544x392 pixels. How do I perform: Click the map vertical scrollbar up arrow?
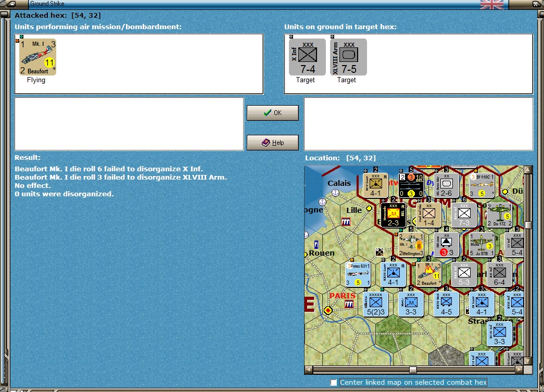click(x=528, y=170)
